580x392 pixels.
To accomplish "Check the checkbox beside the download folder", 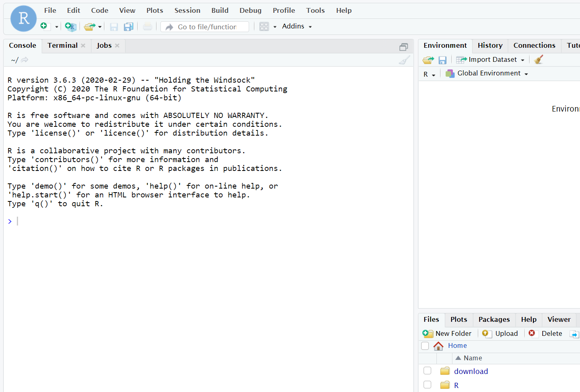I will 427,371.
